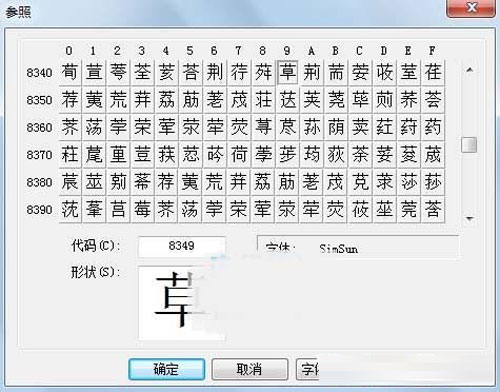Viewport: 500px width, 392px height.
Task: Select character 荚 in row 8350 column A
Action: pos(312,100)
